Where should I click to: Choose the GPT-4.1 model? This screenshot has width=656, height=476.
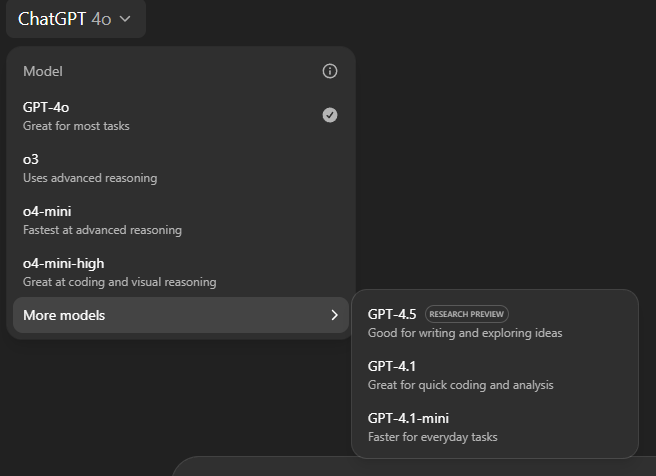coord(495,375)
